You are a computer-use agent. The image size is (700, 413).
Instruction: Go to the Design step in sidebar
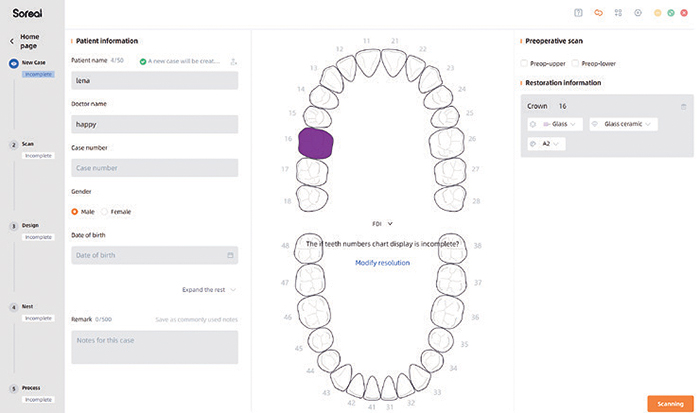pos(30,226)
